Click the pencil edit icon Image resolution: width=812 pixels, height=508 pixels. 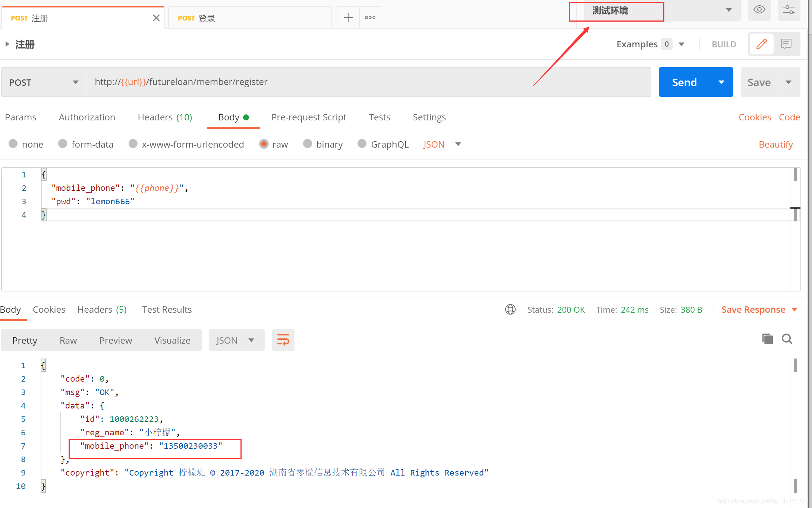pyautogui.click(x=762, y=44)
